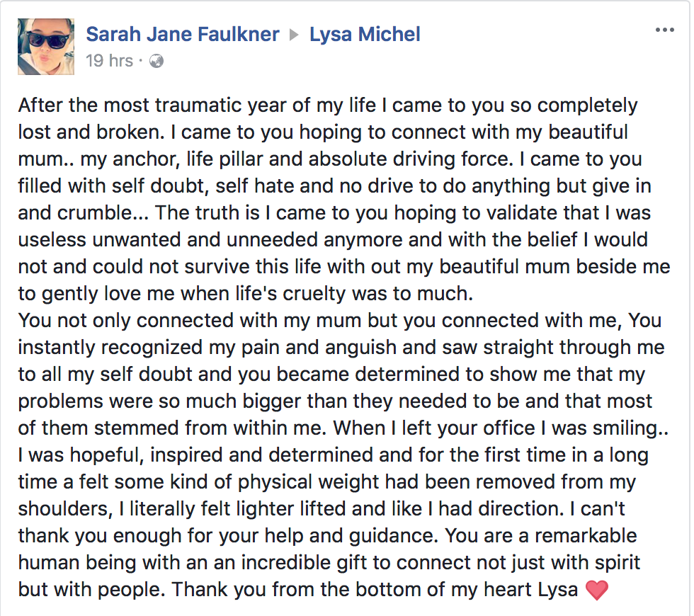Click the arrow triangle between the names
This screenshot has height=616, width=694.
tap(294, 35)
